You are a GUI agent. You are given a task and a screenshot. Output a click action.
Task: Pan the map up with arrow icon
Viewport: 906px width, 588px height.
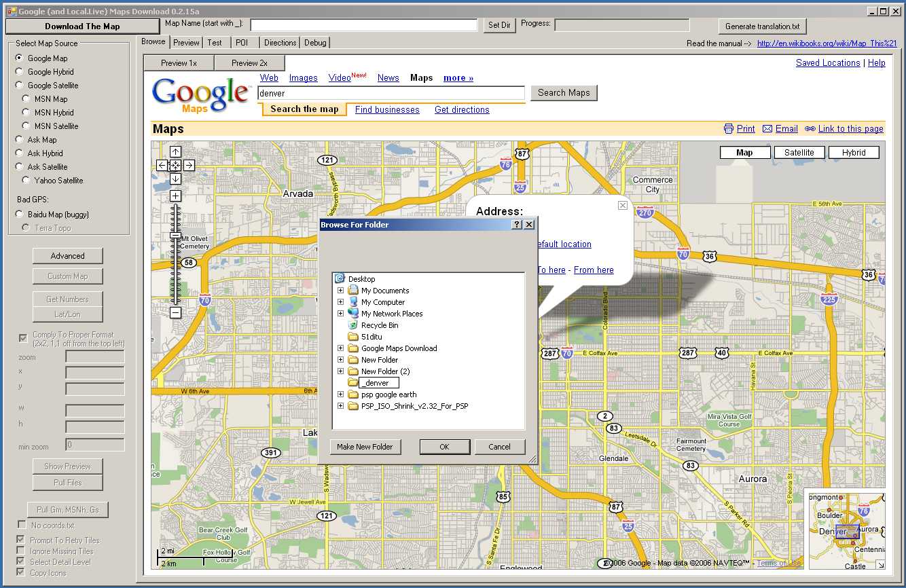point(175,152)
